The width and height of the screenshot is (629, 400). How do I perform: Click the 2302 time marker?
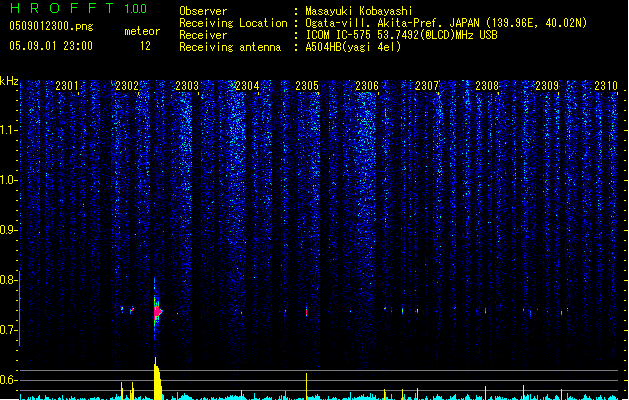pos(127,85)
